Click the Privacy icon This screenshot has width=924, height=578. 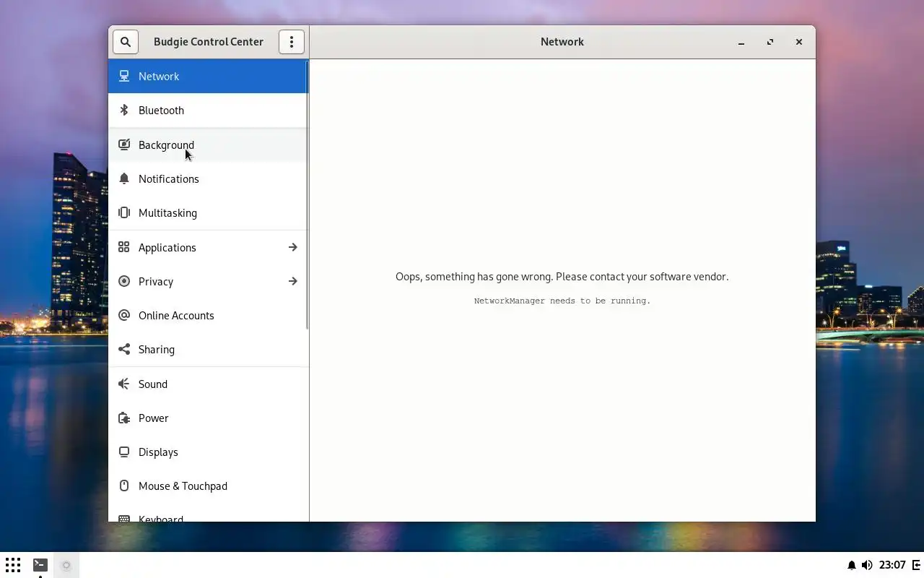point(124,281)
